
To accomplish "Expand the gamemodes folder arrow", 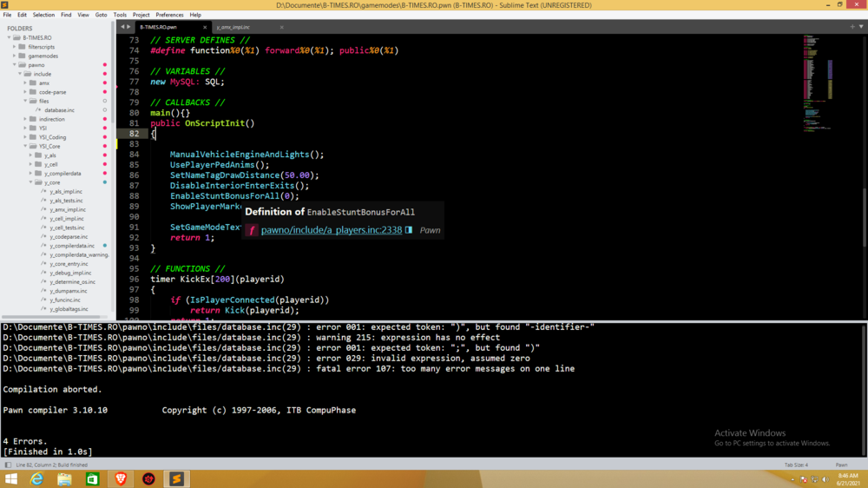I will click(15, 56).
